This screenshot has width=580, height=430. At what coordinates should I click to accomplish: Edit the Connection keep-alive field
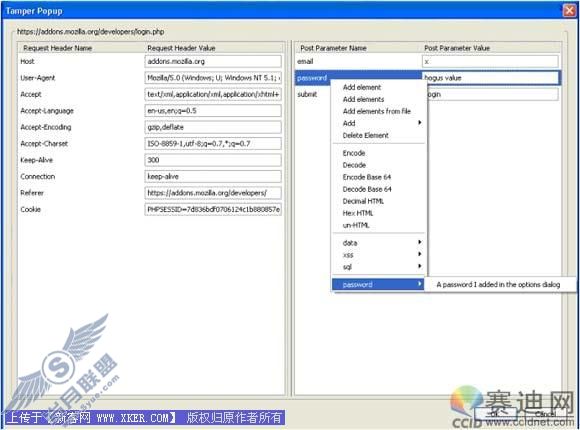coord(213,177)
